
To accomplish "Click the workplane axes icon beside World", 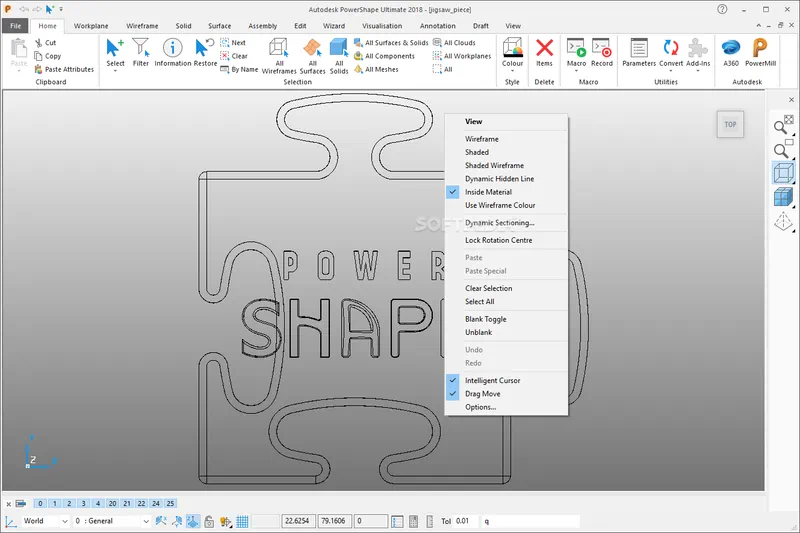I will click(10, 521).
